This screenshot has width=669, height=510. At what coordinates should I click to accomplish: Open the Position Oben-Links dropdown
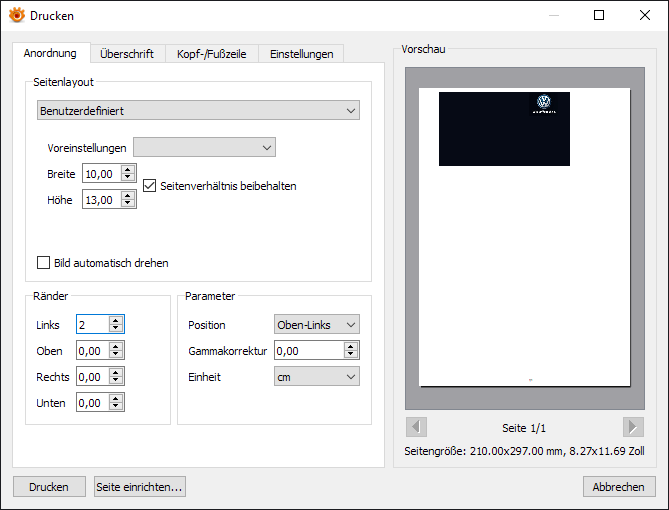click(x=317, y=325)
